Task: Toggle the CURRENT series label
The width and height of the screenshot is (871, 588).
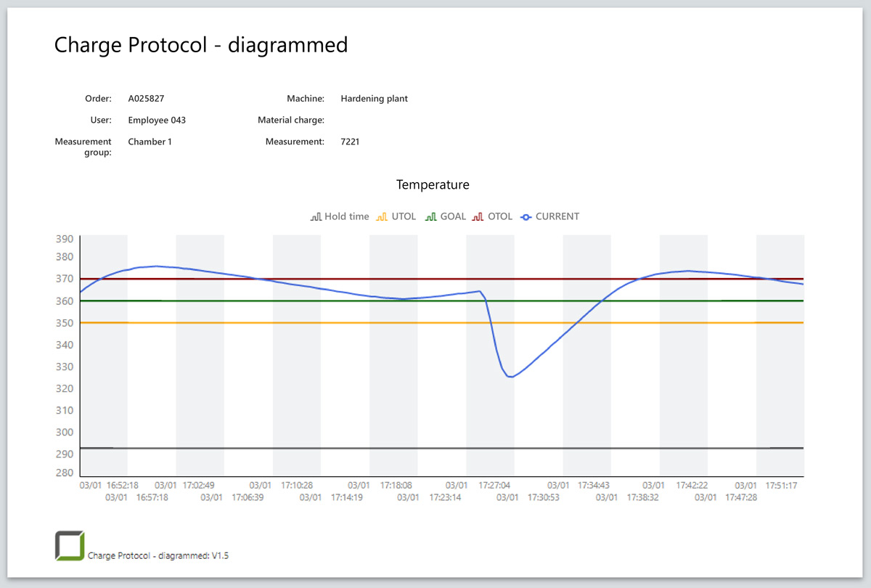Action: 557,216
